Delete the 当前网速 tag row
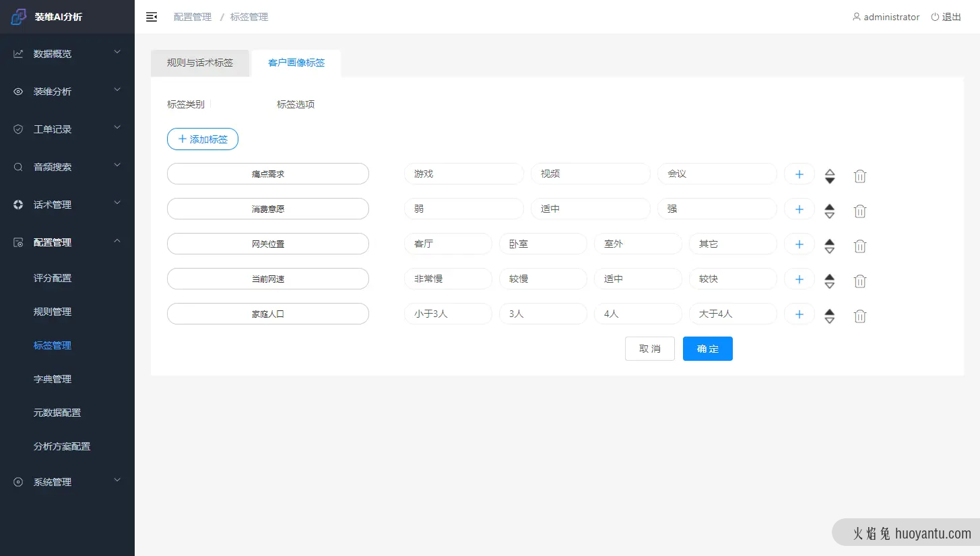The height and width of the screenshot is (556, 980). coord(860,281)
